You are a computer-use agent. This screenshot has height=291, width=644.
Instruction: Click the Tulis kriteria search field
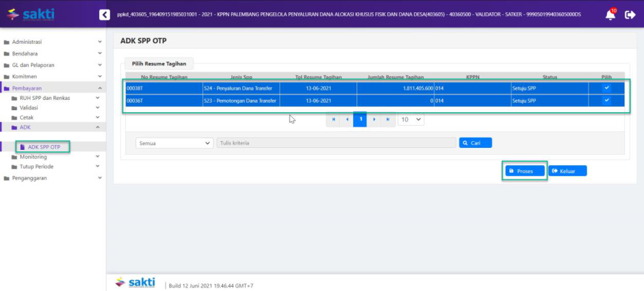335,143
